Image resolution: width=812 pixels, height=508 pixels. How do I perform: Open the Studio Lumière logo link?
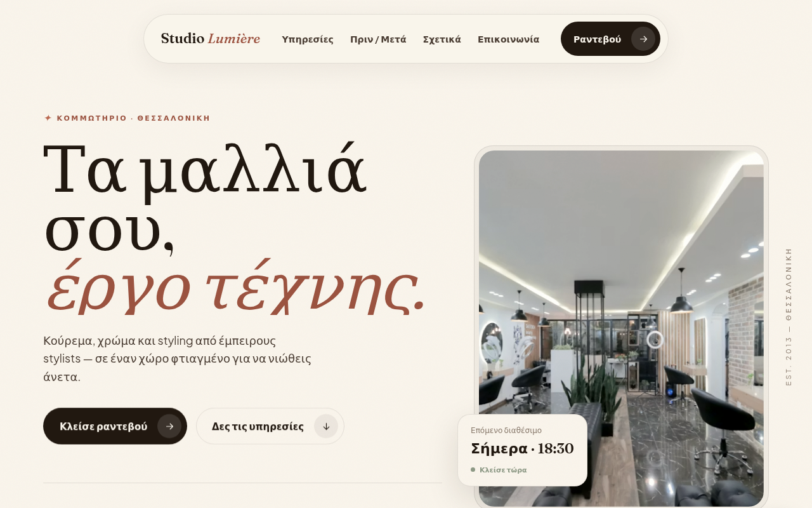211,39
